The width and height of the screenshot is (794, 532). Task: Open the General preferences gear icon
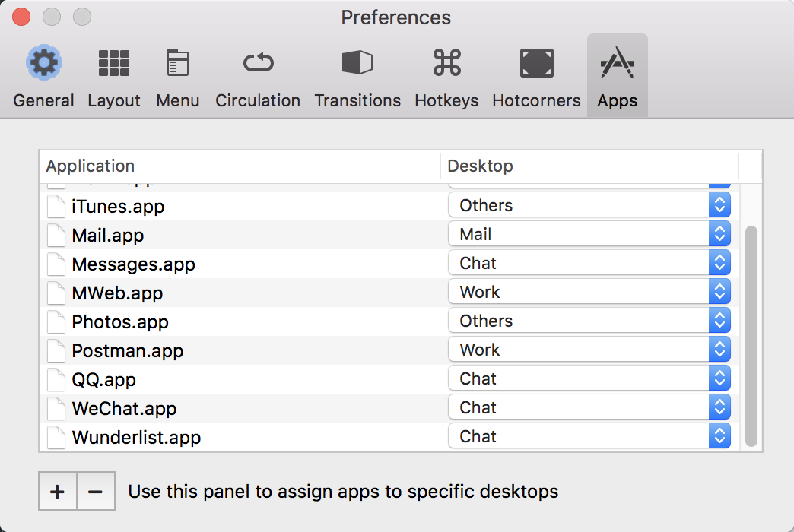(43, 63)
